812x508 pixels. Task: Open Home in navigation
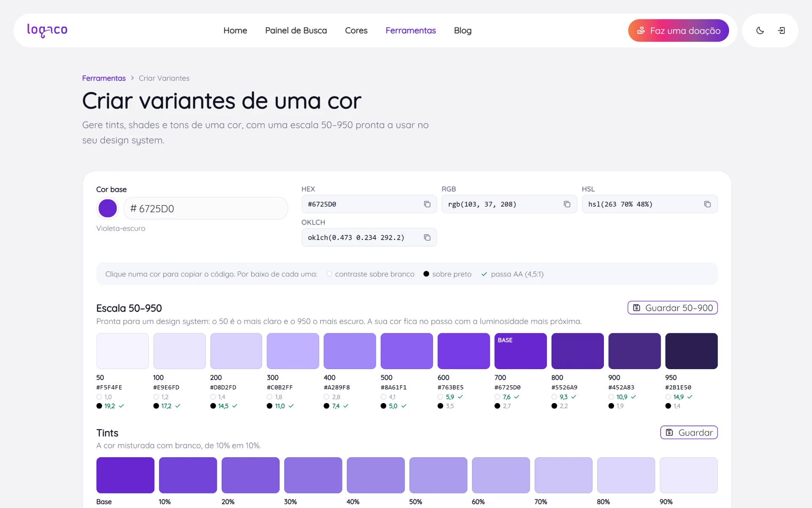tap(235, 30)
